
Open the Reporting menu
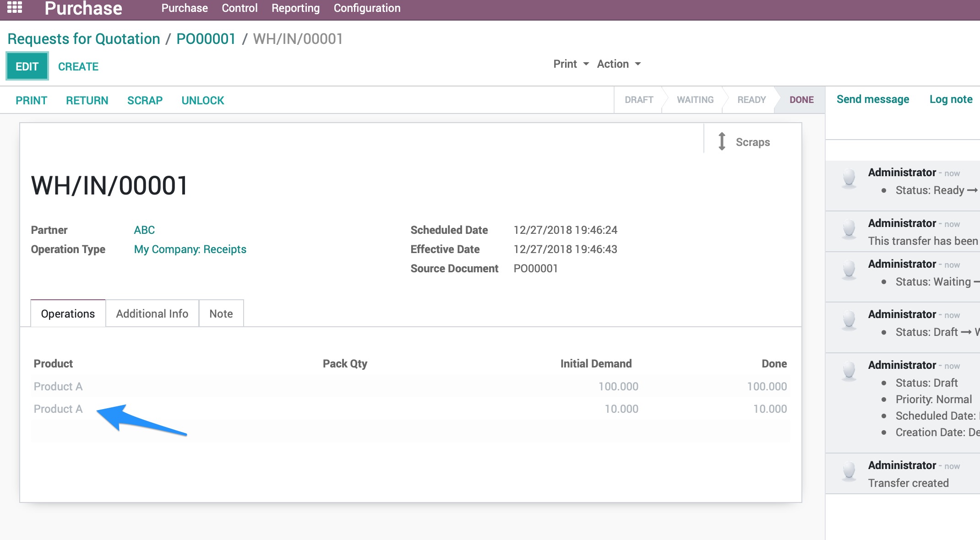click(295, 8)
